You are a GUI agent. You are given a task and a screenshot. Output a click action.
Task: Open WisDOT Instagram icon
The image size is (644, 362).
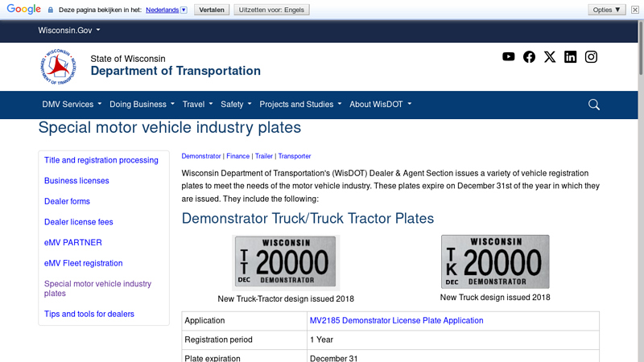click(x=591, y=56)
